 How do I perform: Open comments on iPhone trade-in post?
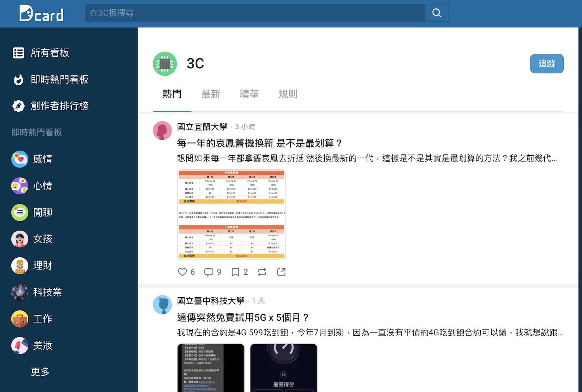[209, 272]
